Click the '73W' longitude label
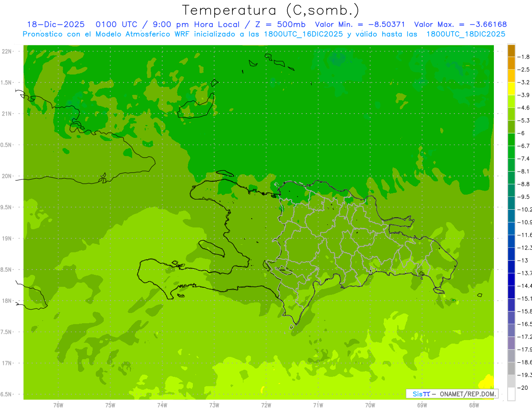The width and height of the screenshot is (532, 411). click(214, 405)
